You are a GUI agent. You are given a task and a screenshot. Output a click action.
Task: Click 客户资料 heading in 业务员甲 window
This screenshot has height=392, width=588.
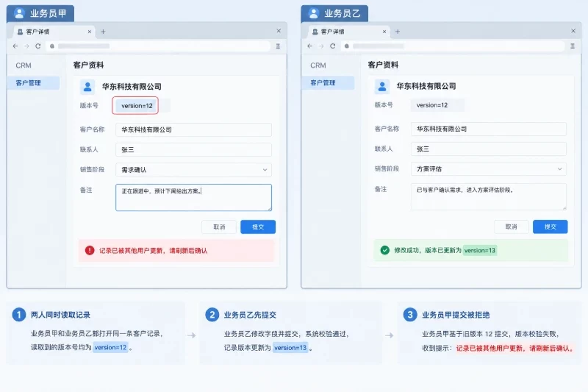[88, 65]
